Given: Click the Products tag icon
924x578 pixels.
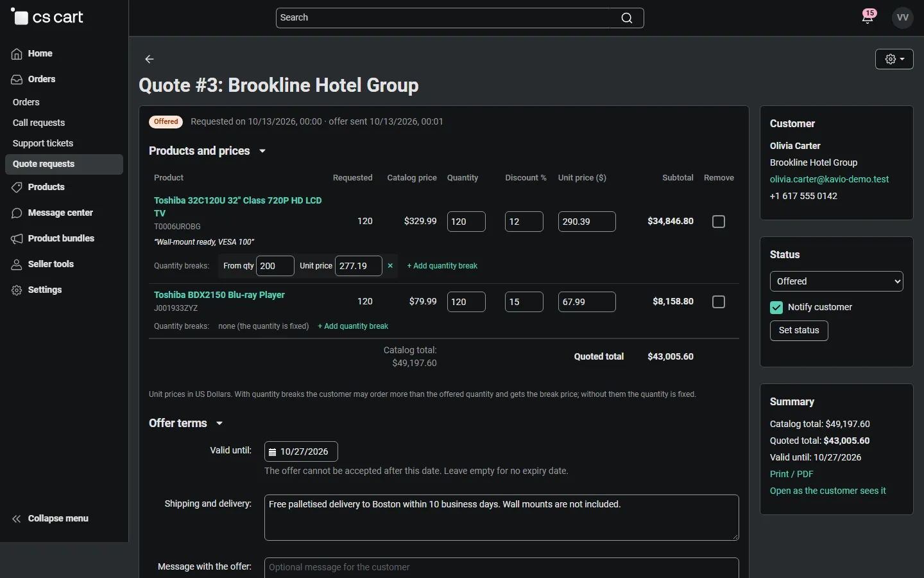Looking at the screenshot, I should tap(17, 188).
